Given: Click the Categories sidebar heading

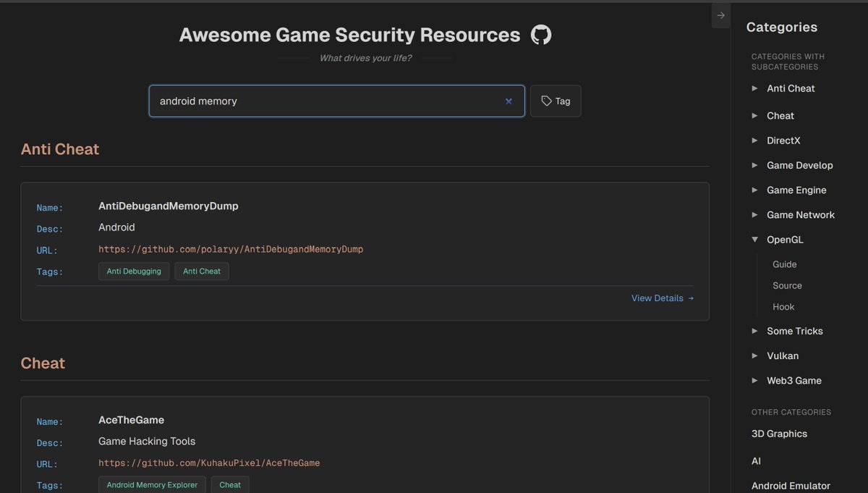Looking at the screenshot, I should (x=782, y=28).
